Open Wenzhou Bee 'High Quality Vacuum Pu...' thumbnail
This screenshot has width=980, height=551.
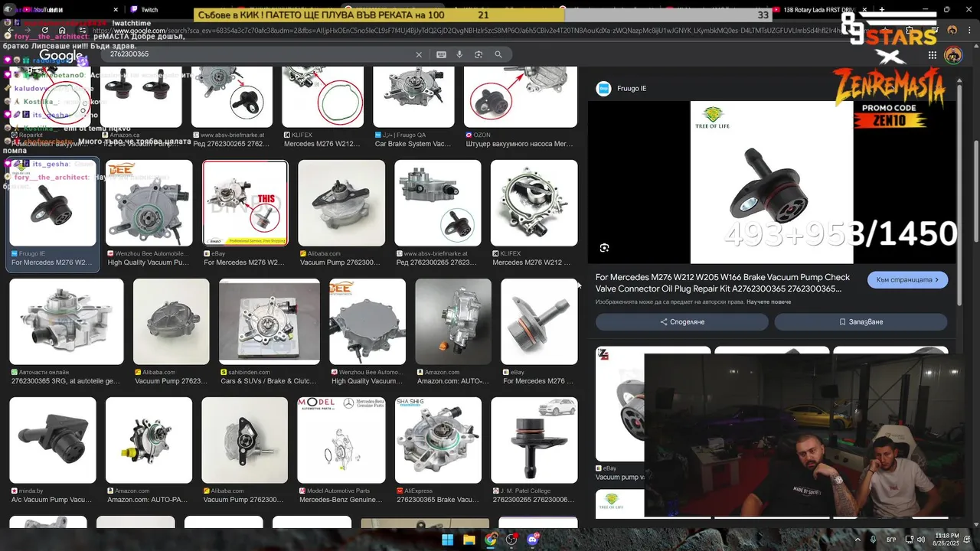pyautogui.click(x=149, y=204)
